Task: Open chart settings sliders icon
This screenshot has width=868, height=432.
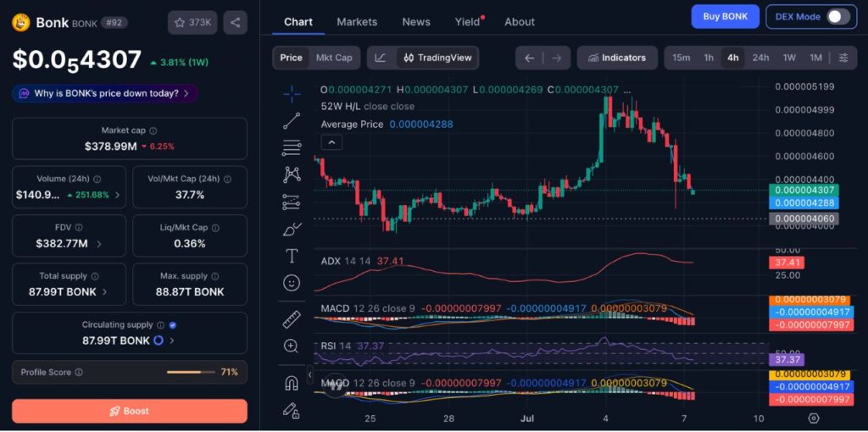Action: [x=843, y=58]
